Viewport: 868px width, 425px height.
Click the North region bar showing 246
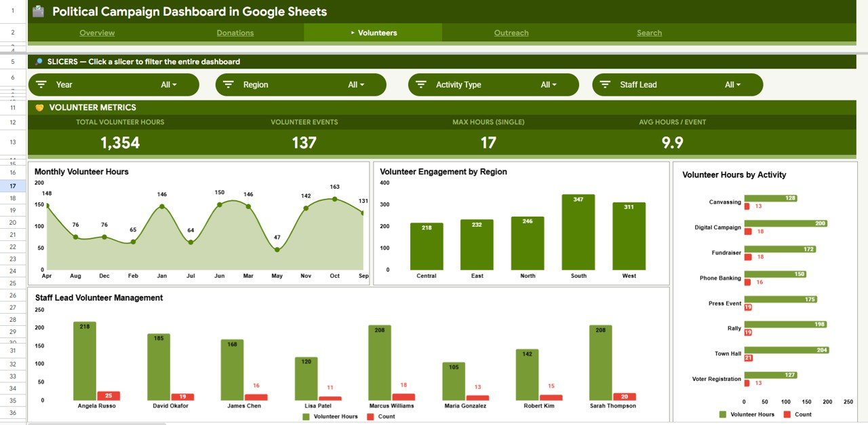point(528,244)
